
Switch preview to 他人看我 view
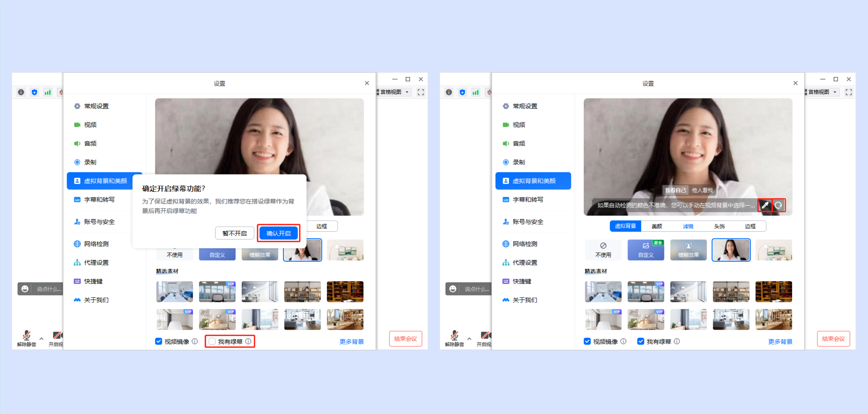coord(701,190)
